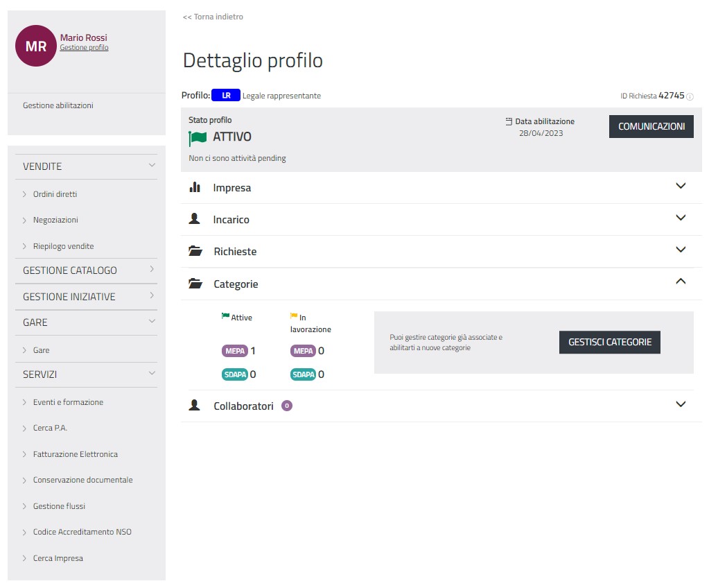The height and width of the screenshot is (588, 709).
Task: Open Ordini diretti in sidebar
Action: point(55,194)
